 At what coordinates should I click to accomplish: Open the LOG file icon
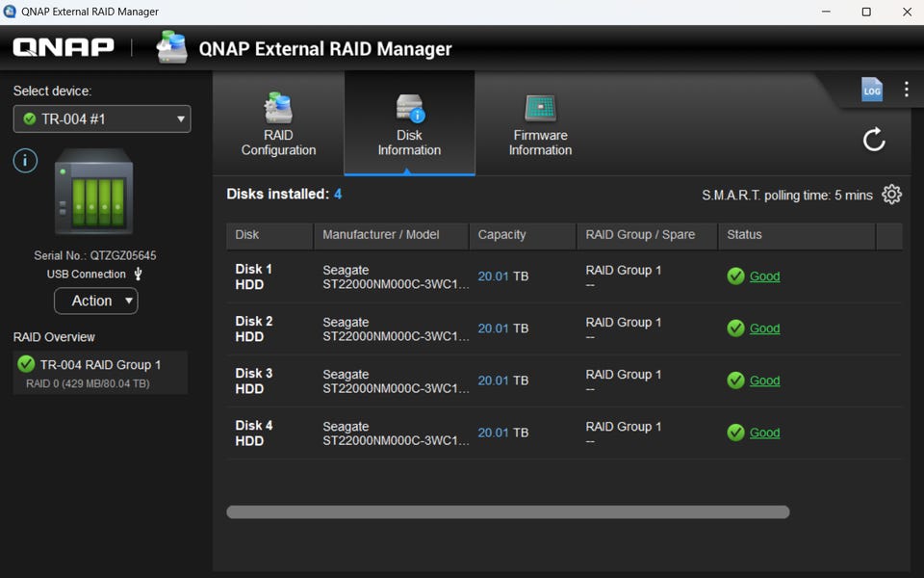pos(872,90)
